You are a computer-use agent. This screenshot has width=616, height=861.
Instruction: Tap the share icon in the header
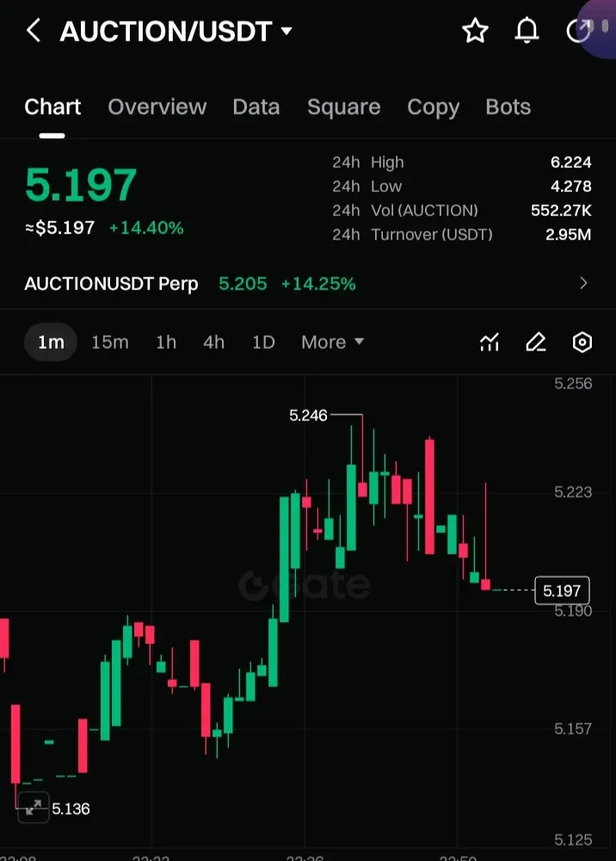(579, 31)
